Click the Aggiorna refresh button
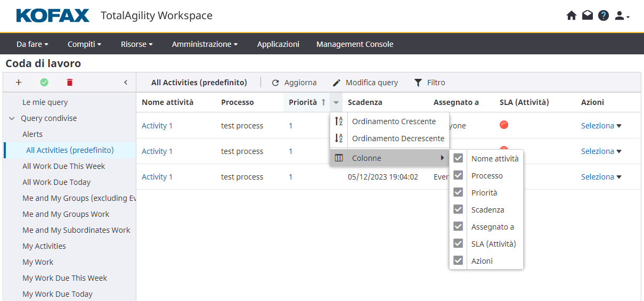 pyautogui.click(x=294, y=83)
